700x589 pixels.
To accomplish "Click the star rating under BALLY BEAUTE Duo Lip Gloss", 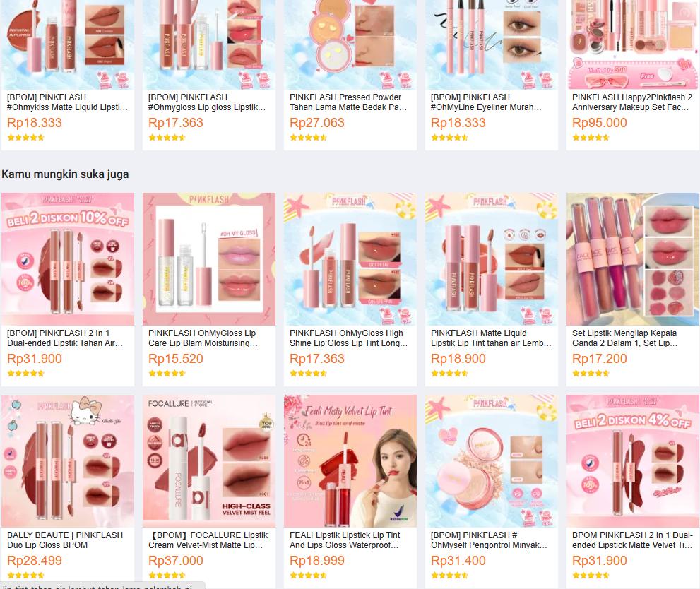I will click(25, 576).
